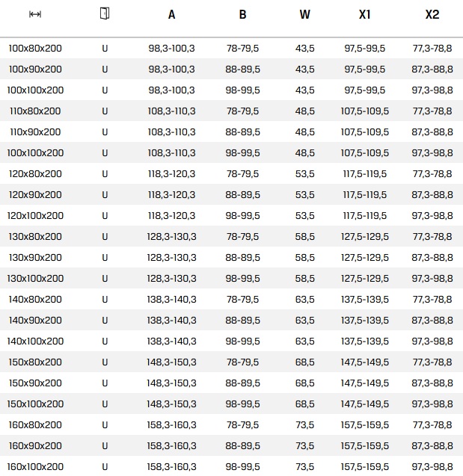Click X1 value 157,5-159,5 in 160x80x200 row
The height and width of the screenshot is (476, 463).
(364, 424)
